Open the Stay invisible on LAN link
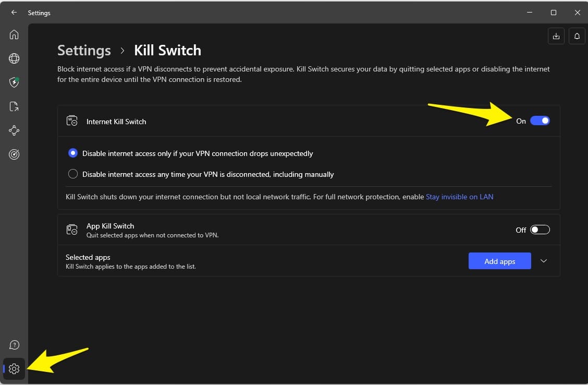Image resolution: width=588 pixels, height=385 pixels. coord(459,197)
